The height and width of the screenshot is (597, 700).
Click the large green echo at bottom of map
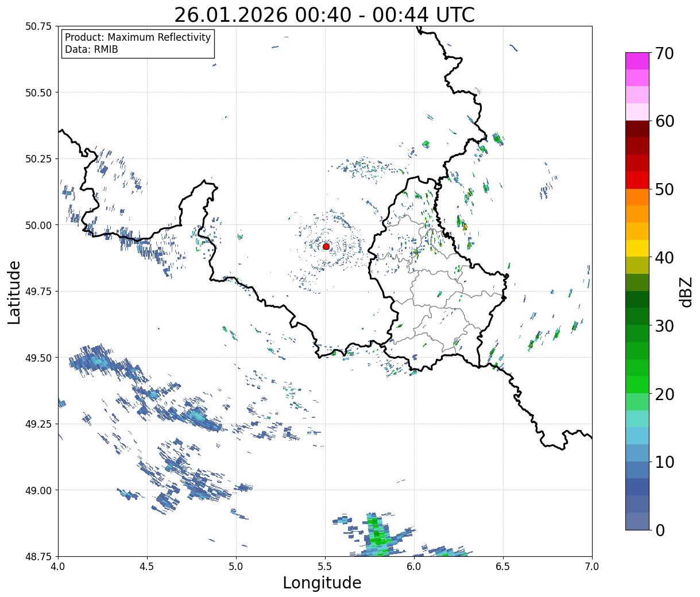pos(376,536)
